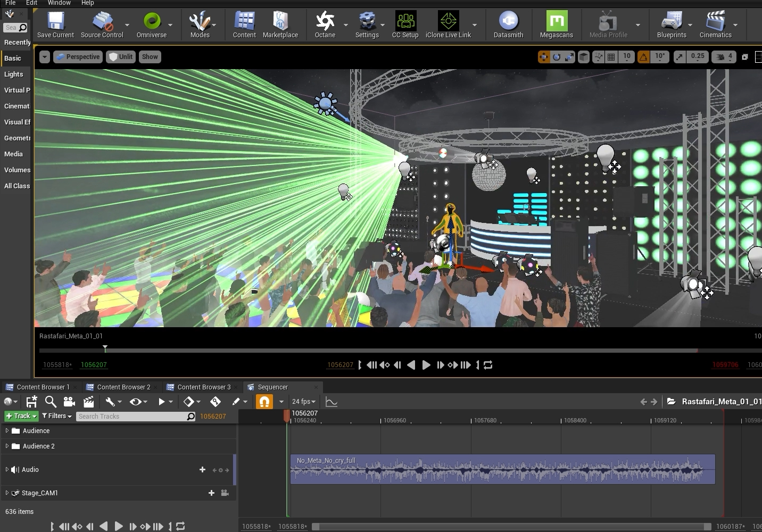Save the sequence with the Sequencer save icon
The width and height of the screenshot is (762, 532).
coord(31,402)
